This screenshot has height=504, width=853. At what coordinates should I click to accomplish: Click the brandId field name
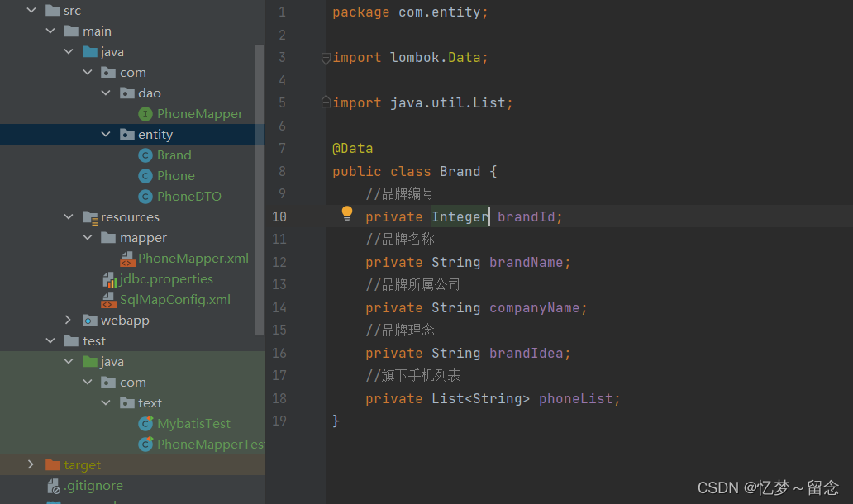point(526,217)
